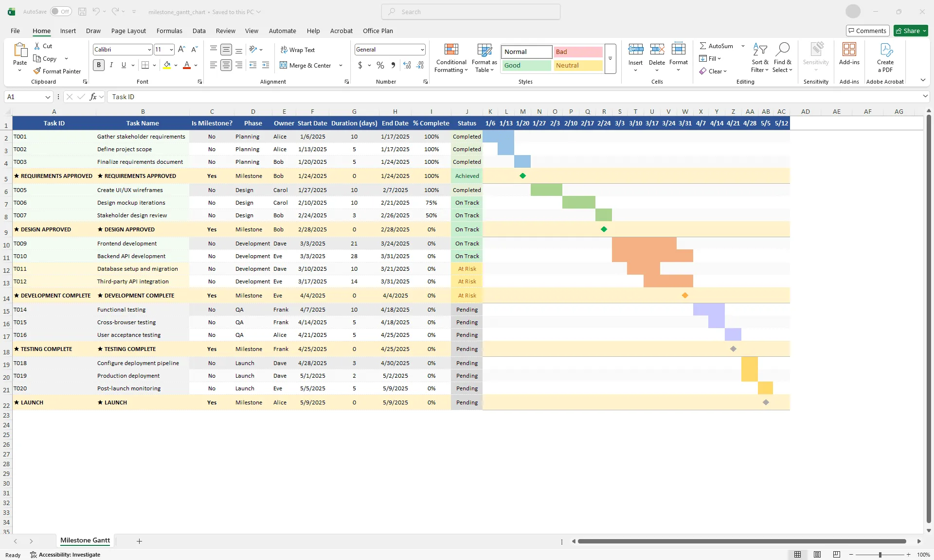Select Format as Table
This screenshot has width=934, height=560.
[484, 58]
